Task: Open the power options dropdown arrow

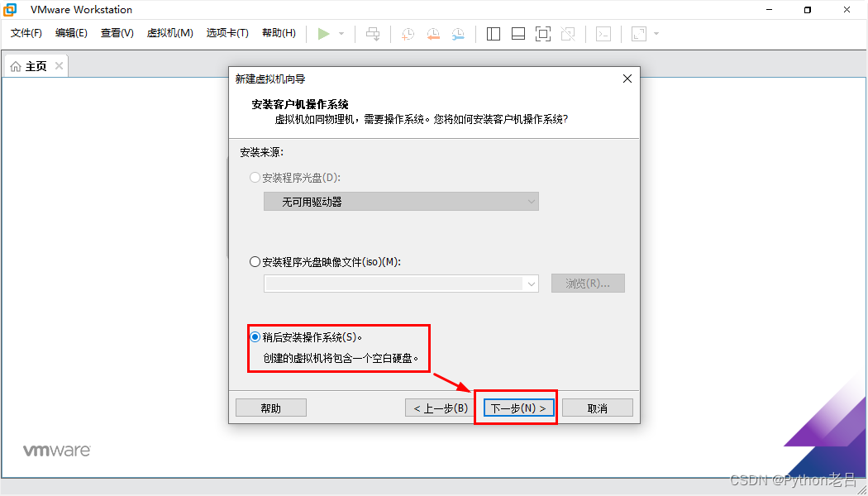Action: [341, 34]
